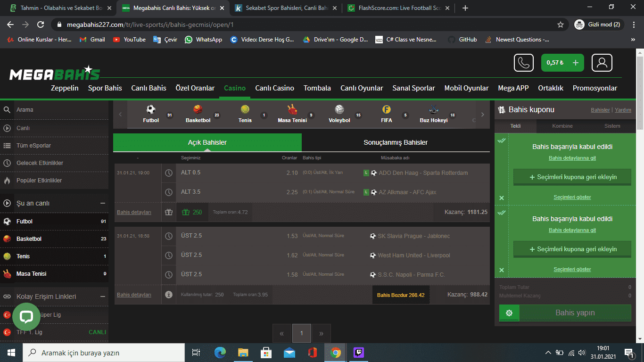644x362 pixels.
Task: Open the bet slip settings gear
Action: click(x=509, y=313)
